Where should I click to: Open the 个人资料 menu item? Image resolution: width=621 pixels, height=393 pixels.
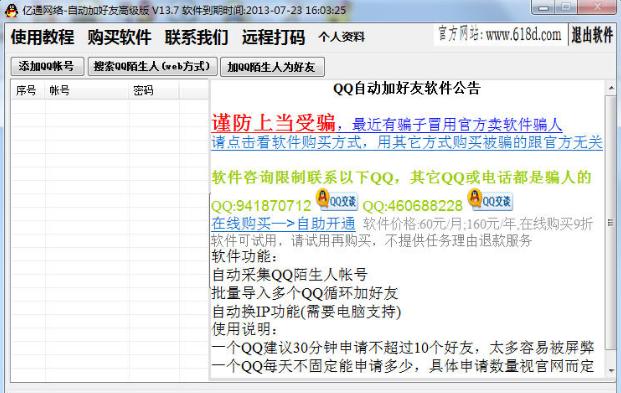(x=341, y=37)
